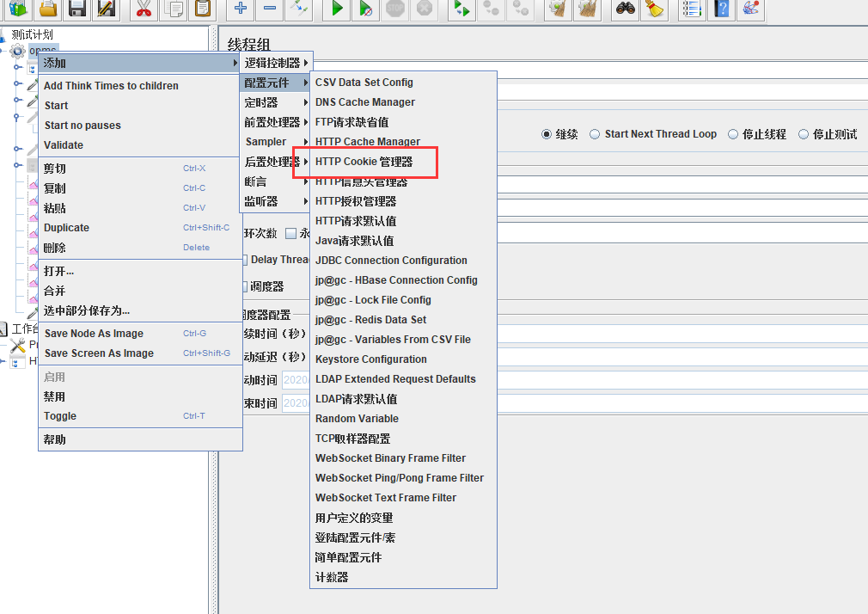Click the Remote Start toolbar icon
The image size is (868, 614).
[461, 9]
